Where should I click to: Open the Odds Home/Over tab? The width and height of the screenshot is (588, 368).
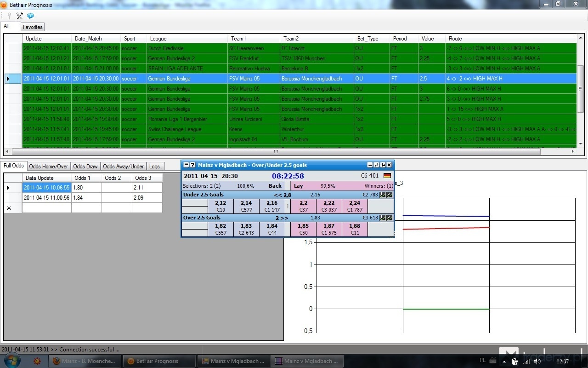click(49, 167)
